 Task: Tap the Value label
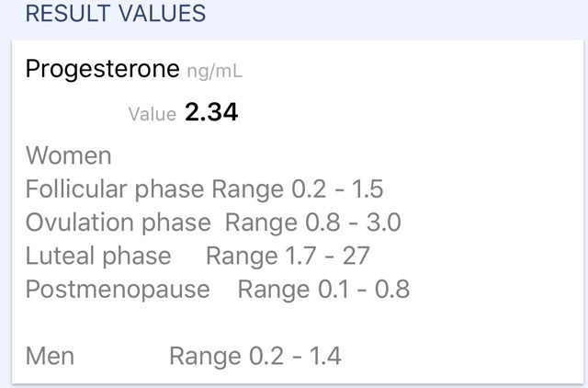153,114
